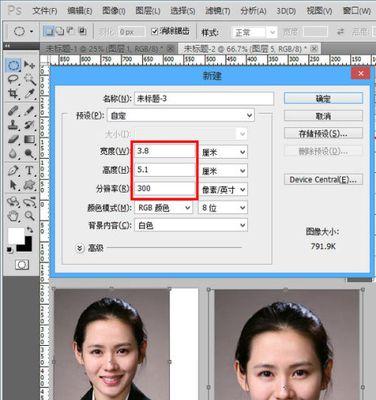The height and width of the screenshot is (400, 376).
Task: Open the 图层(L) menu
Action: click(148, 11)
